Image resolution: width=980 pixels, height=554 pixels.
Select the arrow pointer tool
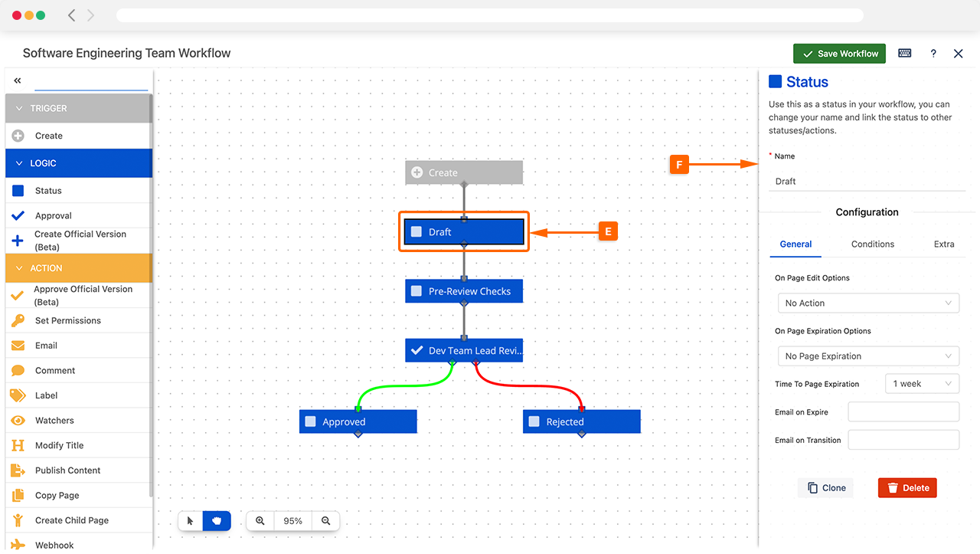pyautogui.click(x=191, y=521)
